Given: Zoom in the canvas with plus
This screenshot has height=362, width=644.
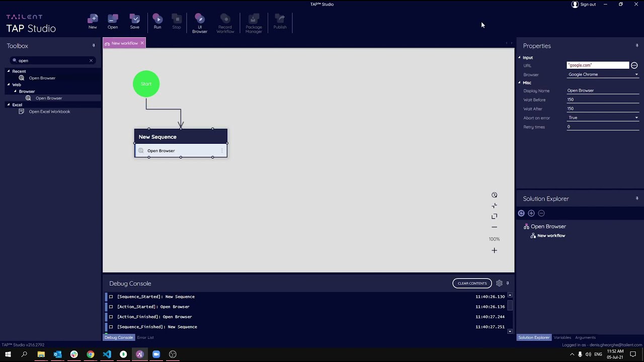Looking at the screenshot, I should (494, 250).
